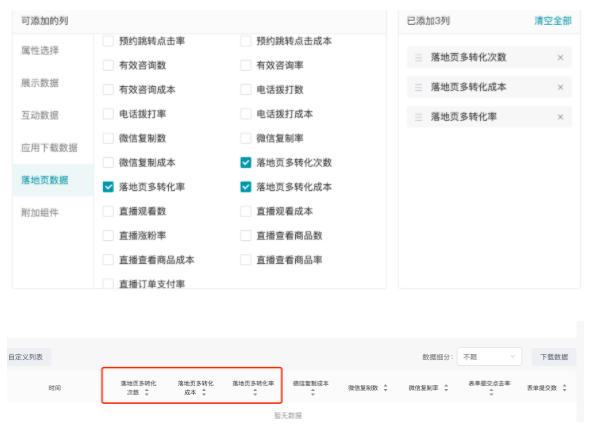Click the 清空全部 link
Screen dimensions: 591x437
[x=553, y=21]
